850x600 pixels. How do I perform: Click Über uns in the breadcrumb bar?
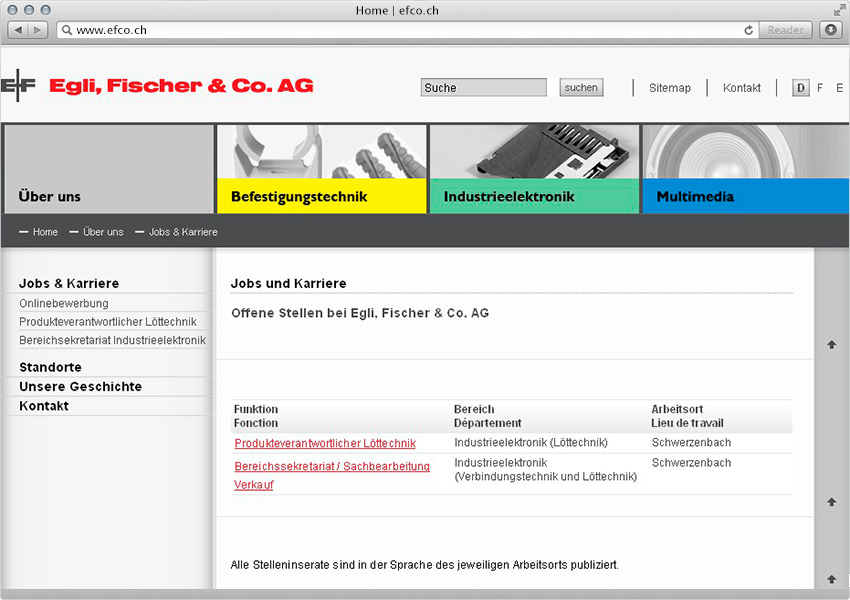[x=103, y=232]
